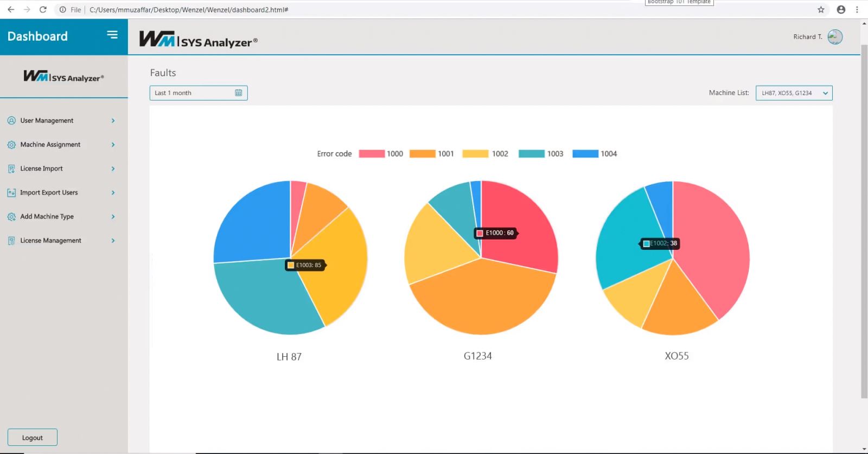The image size is (868, 454).
Task: Toggle error code 1004 legend item
Action: (595, 154)
